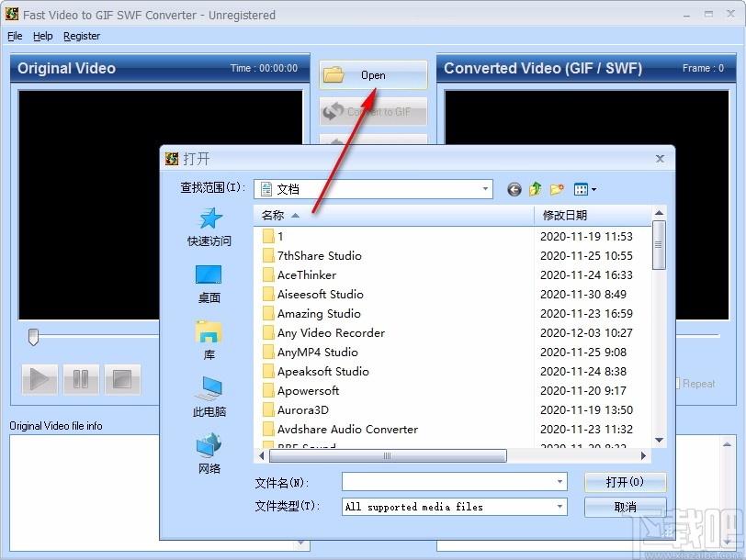
Task: Stop the original video playback
Action: coord(122,379)
